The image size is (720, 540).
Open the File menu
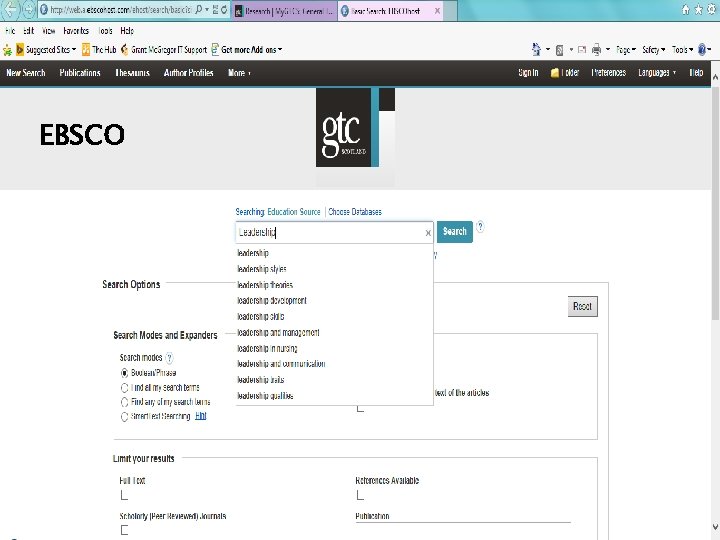pyautogui.click(x=10, y=31)
